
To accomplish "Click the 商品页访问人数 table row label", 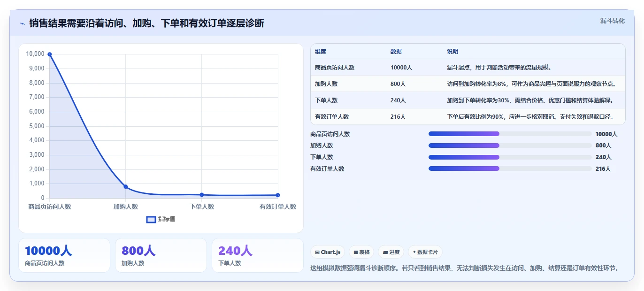I will click(335, 68).
